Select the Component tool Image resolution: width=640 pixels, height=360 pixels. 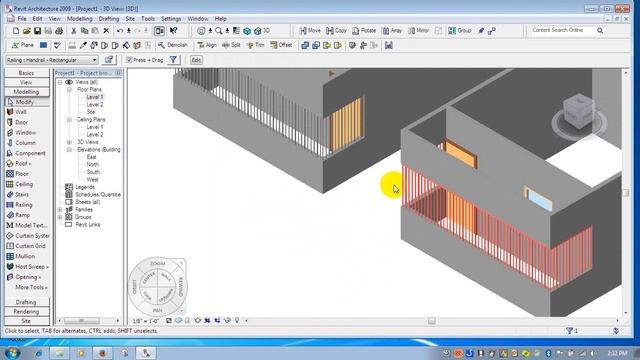26,153
